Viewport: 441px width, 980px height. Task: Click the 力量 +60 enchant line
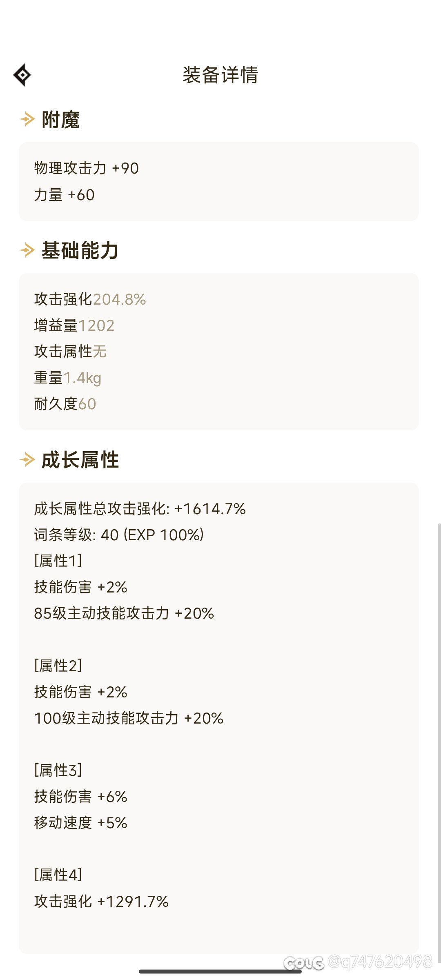[65, 195]
